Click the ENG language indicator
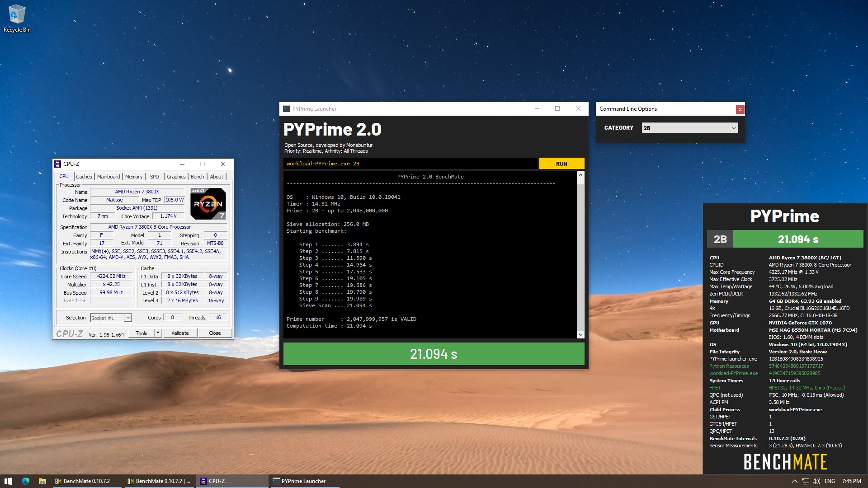This screenshot has width=868, height=488. point(830,481)
